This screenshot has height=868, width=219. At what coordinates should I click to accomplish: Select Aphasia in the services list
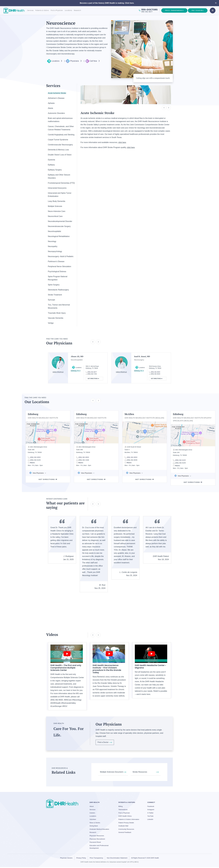[x=51, y=103]
